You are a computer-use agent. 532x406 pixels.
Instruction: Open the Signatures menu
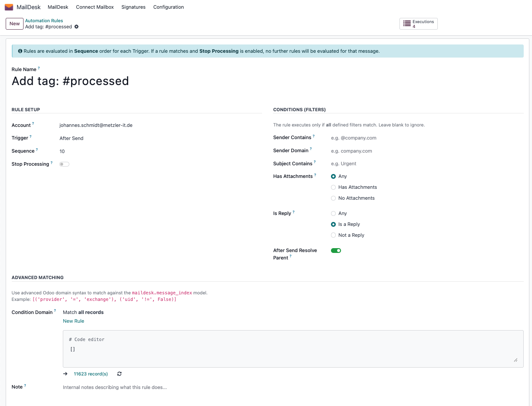point(133,7)
